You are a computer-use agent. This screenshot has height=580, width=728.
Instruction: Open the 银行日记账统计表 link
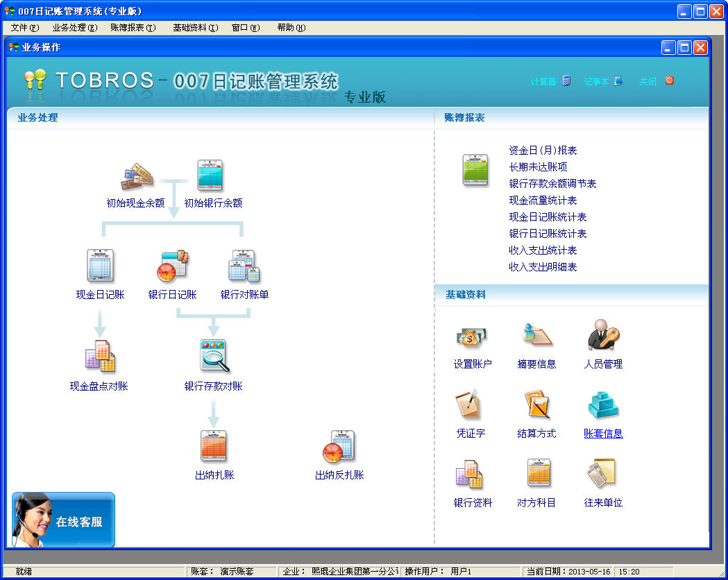pyautogui.click(x=548, y=234)
